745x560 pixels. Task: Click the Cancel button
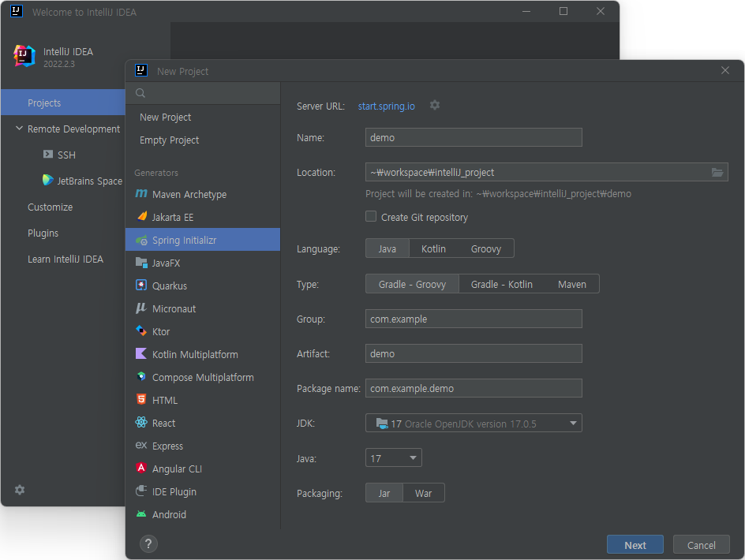pyautogui.click(x=702, y=545)
